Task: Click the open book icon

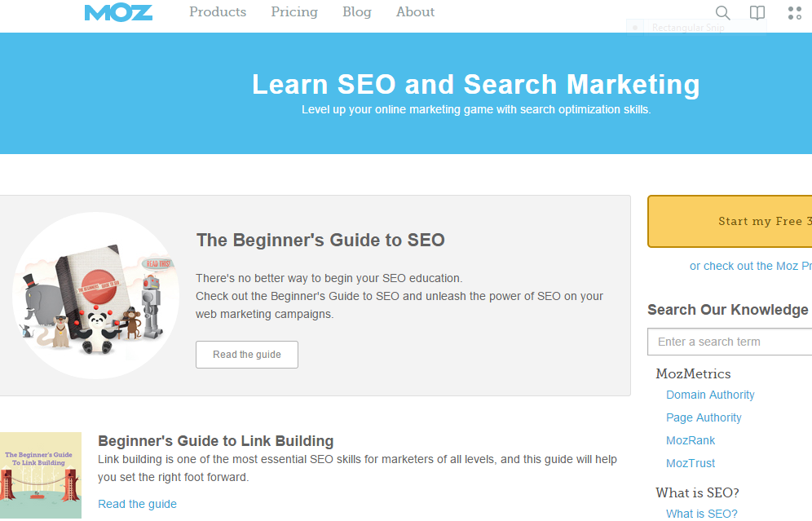Action: (x=757, y=12)
